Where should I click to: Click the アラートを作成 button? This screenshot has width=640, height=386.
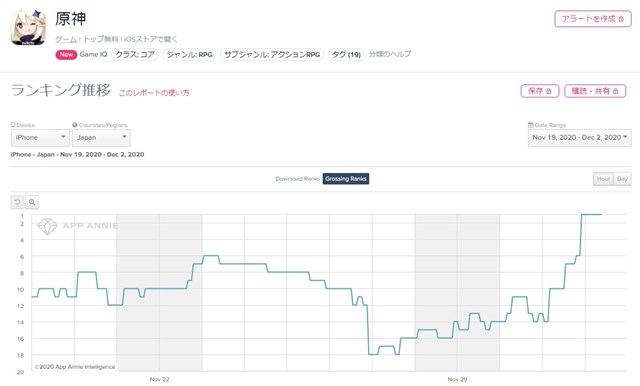coord(593,19)
